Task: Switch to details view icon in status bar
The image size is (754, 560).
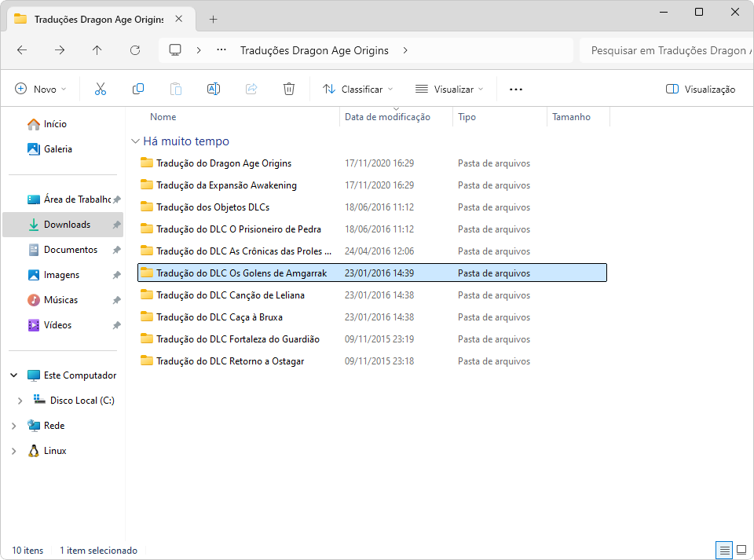Action: 724,550
